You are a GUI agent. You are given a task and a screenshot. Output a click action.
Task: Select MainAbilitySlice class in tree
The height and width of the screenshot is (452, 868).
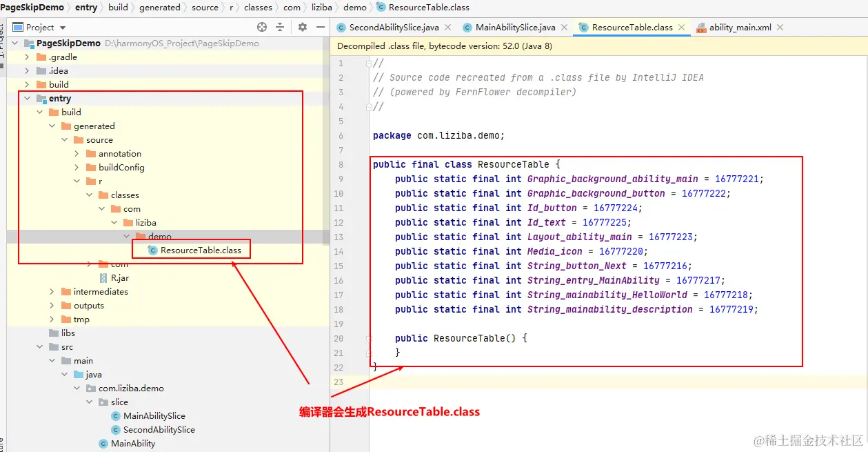154,416
